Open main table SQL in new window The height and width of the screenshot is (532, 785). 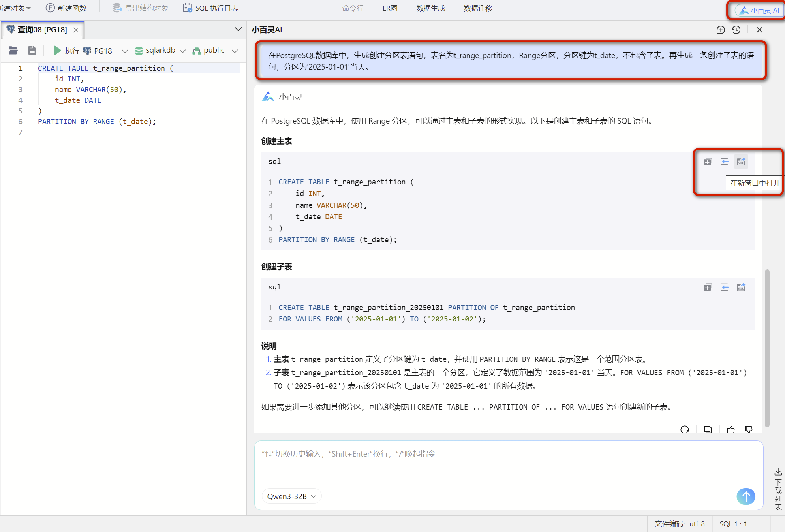[x=741, y=162]
